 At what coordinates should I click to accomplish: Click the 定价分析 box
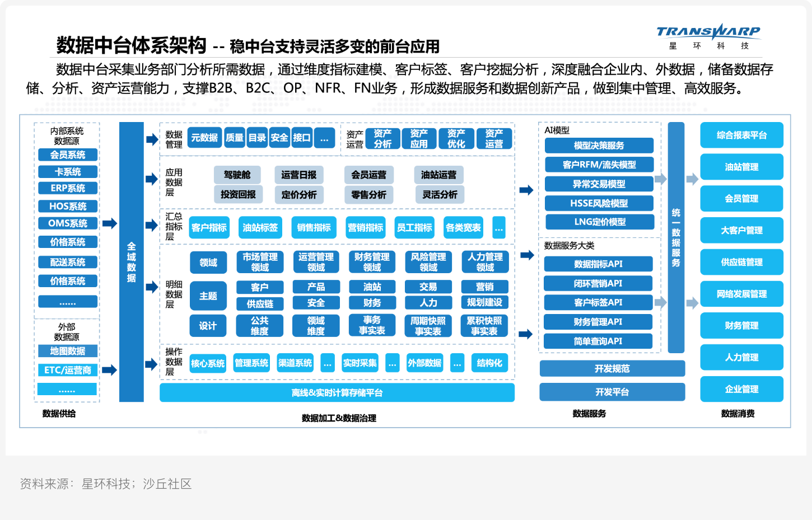pos(299,195)
